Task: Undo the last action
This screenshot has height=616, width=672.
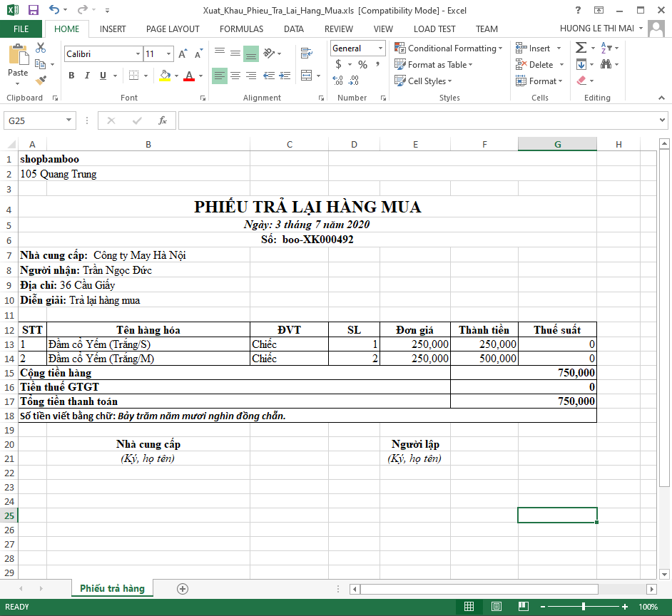Action: coord(54,10)
